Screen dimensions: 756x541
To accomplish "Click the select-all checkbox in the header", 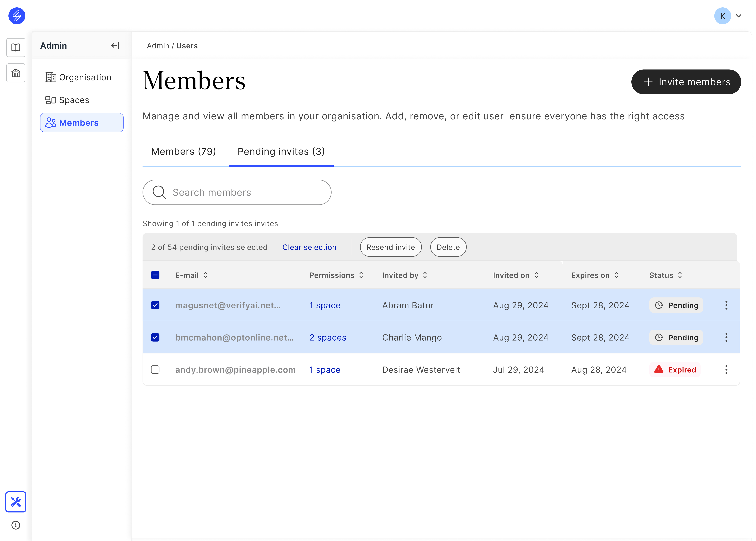I will coord(155,275).
